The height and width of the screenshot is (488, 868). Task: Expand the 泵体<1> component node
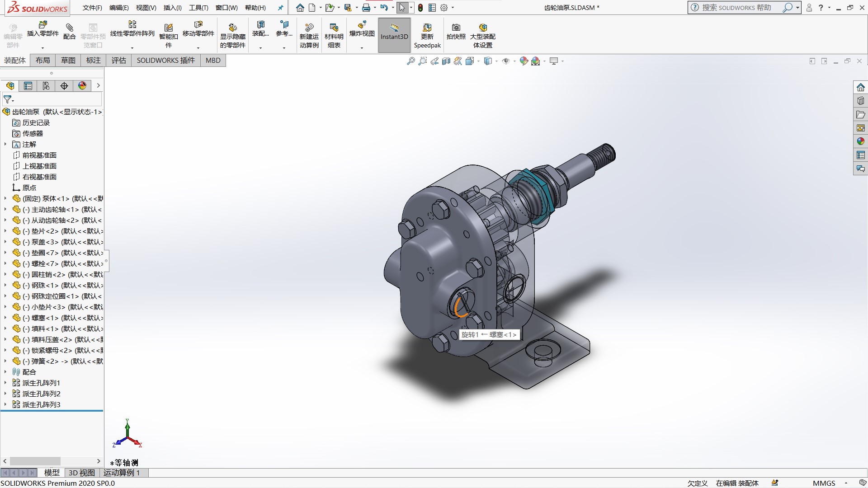click(x=5, y=198)
